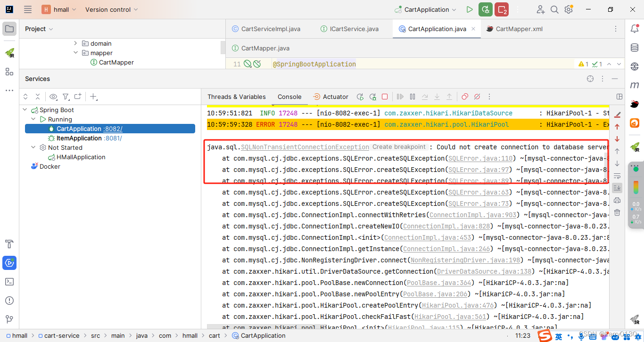Click the Create breakpoint link in the exception line
This screenshot has width=644, height=342.
[399, 147]
